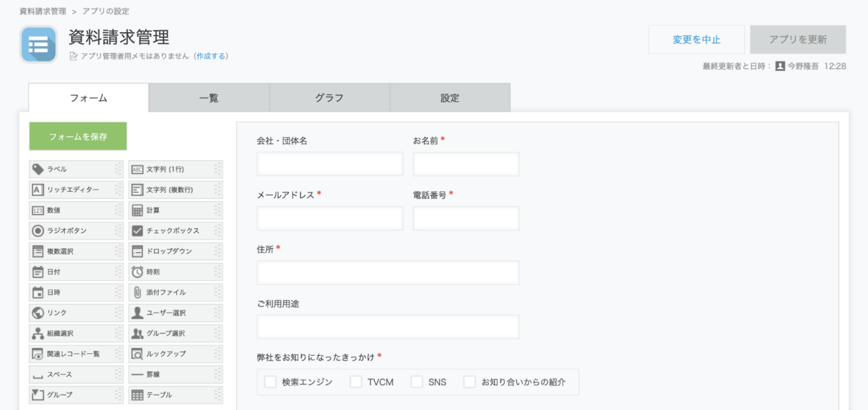Click the 作成する memo link

(x=211, y=56)
